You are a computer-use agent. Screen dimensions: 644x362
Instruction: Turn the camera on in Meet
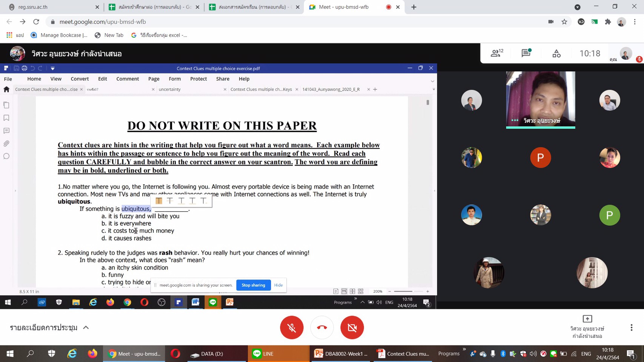pyautogui.click(x=352, y=327)
